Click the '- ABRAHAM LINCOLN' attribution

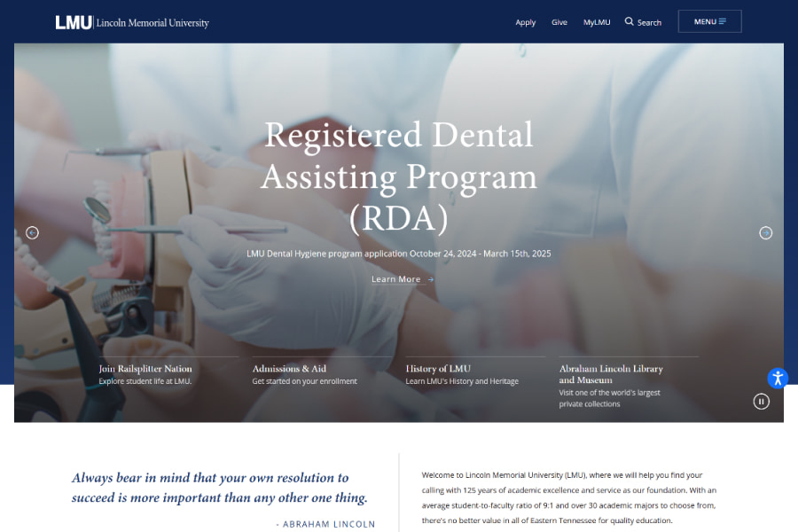tap(325, 524)
